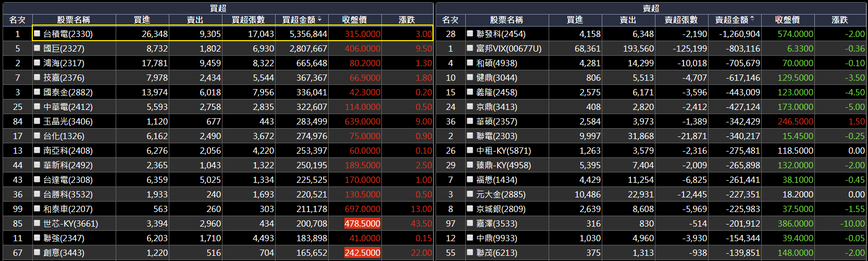Click the -1,260,904 net sell amount
Image resolution: width=868 pixels, height=261 pixels.
tap(739, 34)
